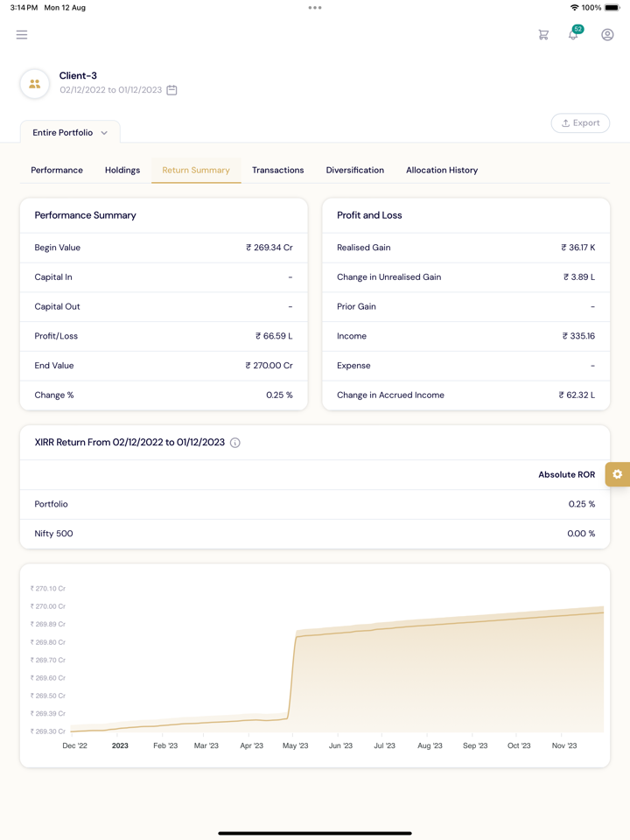Viewport: 630px width, 840px height.
Task: Change date range 02/12/2022 to 01/12/2023
Action: 110,90
